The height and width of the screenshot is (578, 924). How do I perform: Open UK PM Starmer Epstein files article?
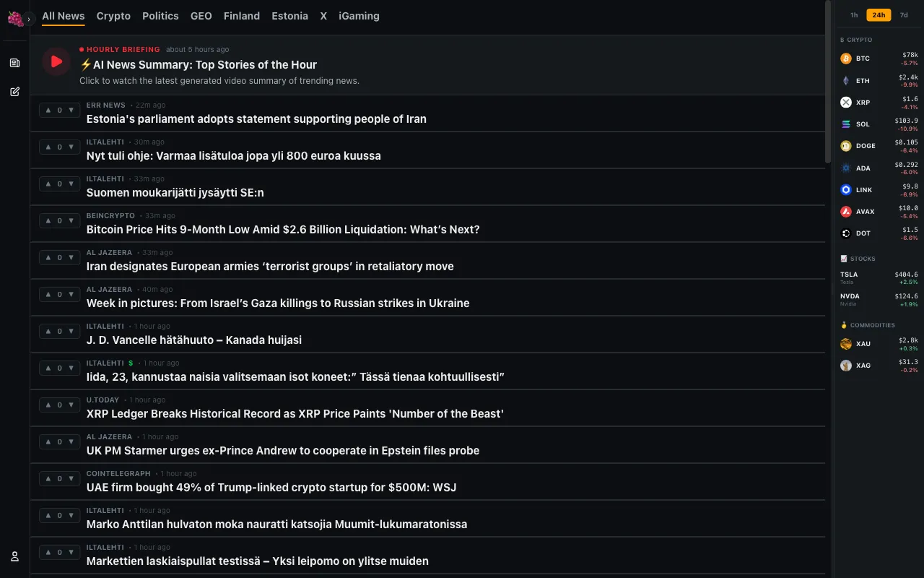pos(283,451)
